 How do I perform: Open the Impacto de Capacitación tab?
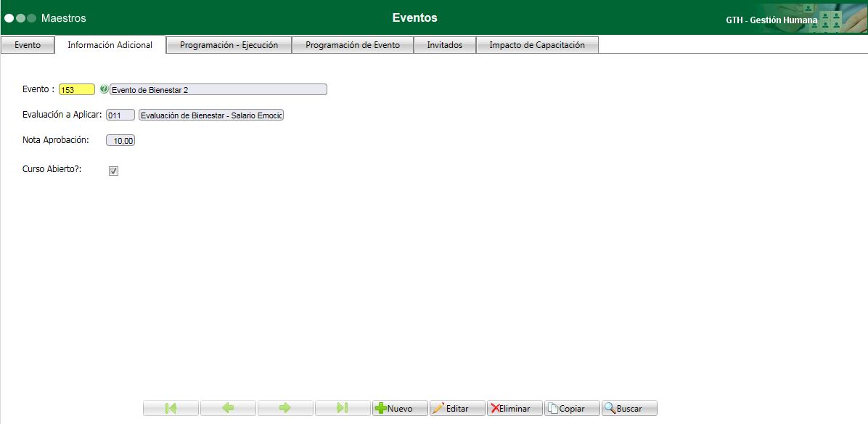click(537, 46)
